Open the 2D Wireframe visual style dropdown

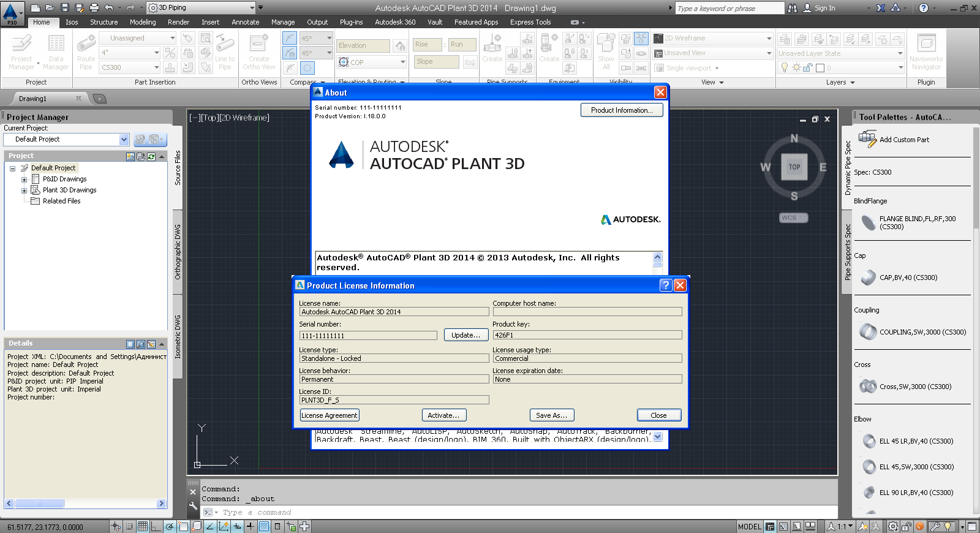pyautogui.click(x=769, y=38)
